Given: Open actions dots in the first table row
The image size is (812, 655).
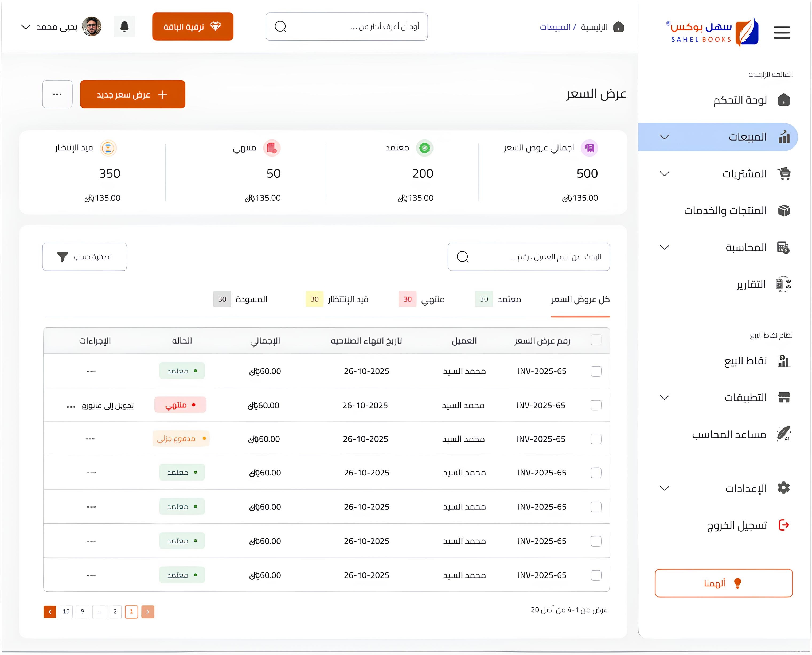Looking at the screenshot, I should coord(91,371).
